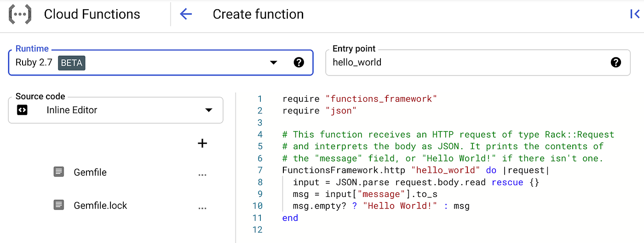Open the Entry point help question mark

point(616,62)
